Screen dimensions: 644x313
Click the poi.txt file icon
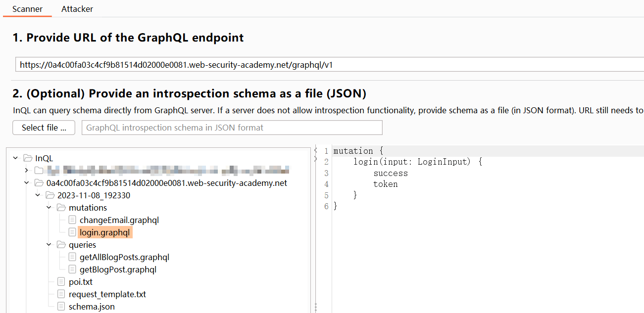click(x=61, y=282)
